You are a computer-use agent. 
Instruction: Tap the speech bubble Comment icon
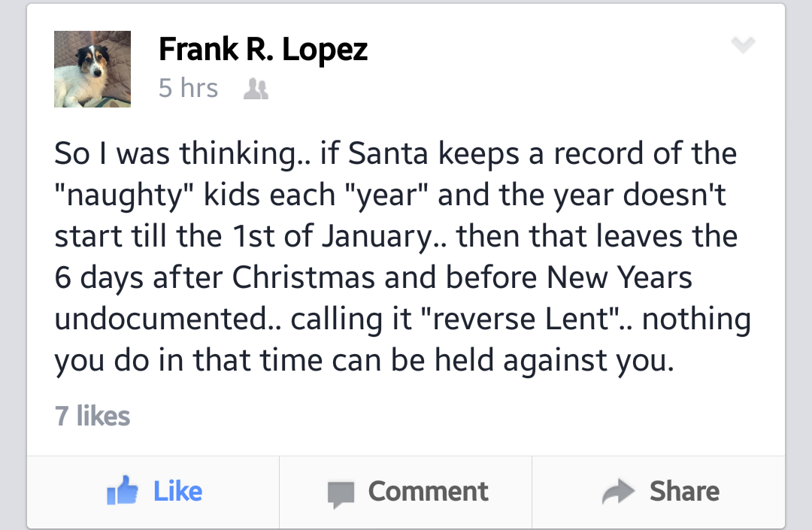pyautogui.click(x=341, y=493)
